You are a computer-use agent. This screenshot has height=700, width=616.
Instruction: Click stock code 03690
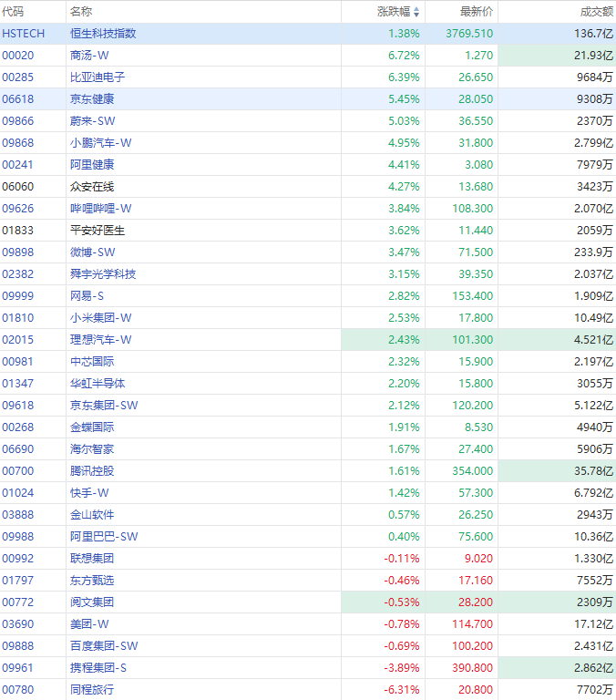18,624
